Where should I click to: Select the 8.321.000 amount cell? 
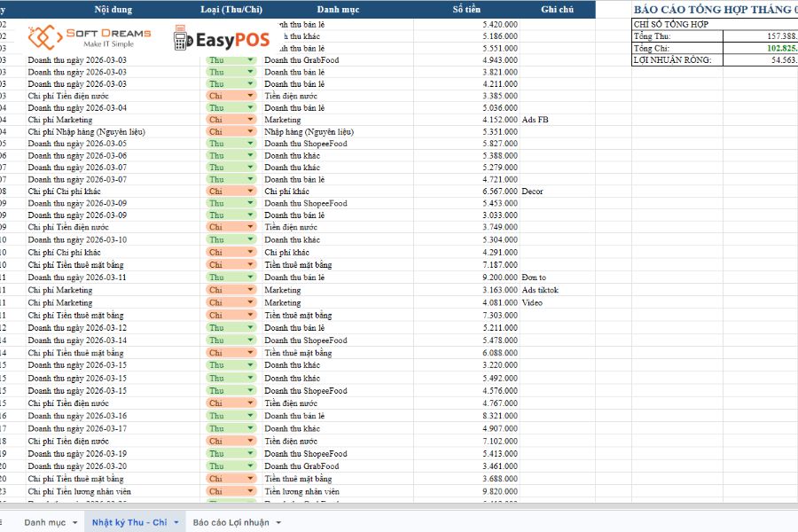click(466, 416)
